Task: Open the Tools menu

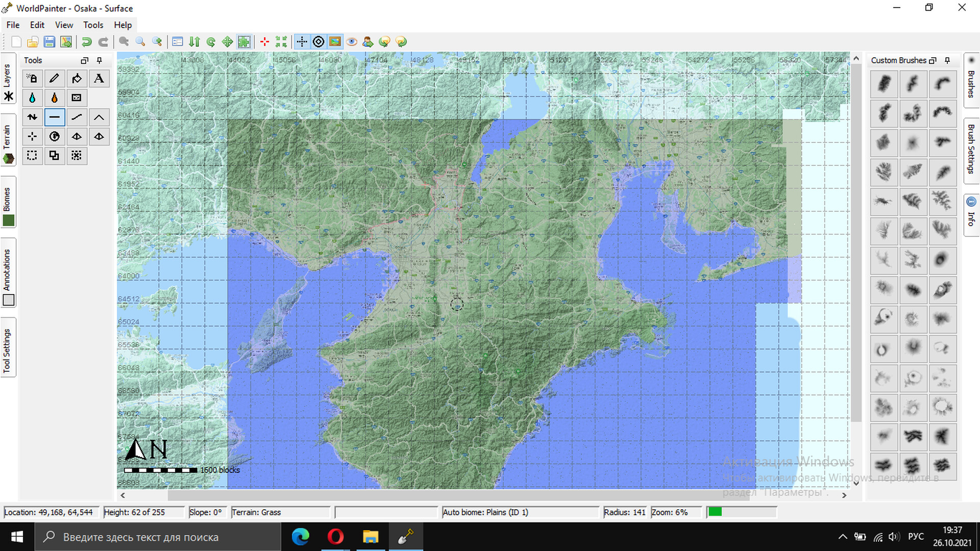Action: pos(93,25)
